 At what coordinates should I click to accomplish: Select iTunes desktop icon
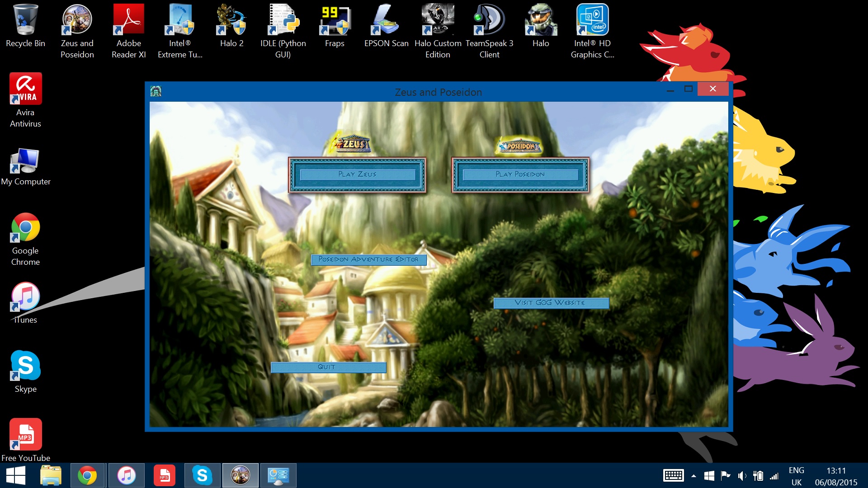point(25,303)
